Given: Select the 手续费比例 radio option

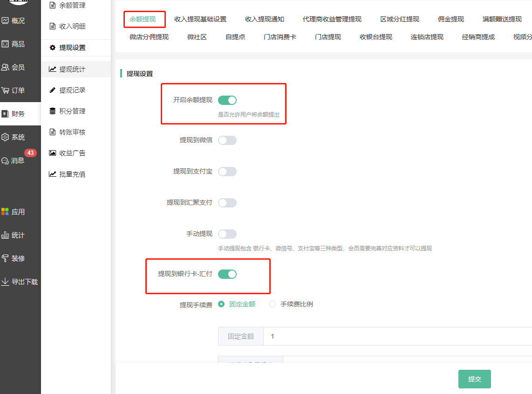Looking at the screenshot, I should tap(273, 304).
